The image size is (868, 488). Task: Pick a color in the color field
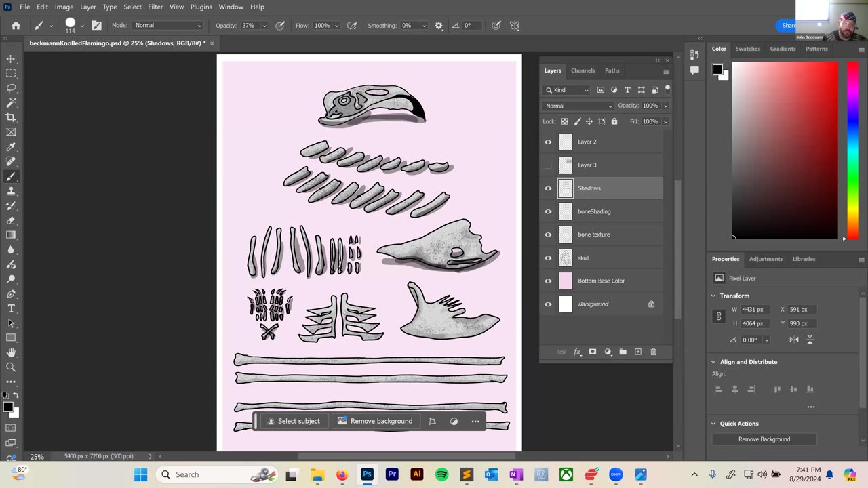(x=785, y=150)
